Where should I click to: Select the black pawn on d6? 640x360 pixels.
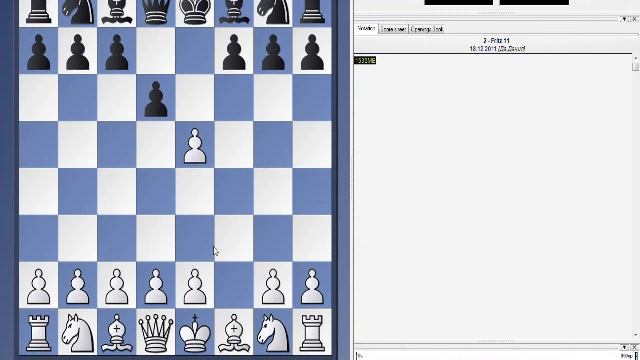click(x=156, y=99)
